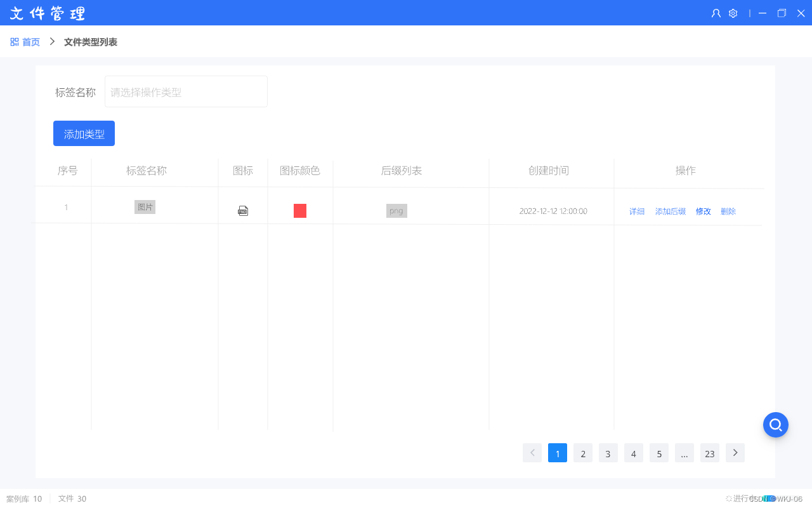812x508 pixels.
Task: Select page 1 in pagination
Action: click(558, 453)
